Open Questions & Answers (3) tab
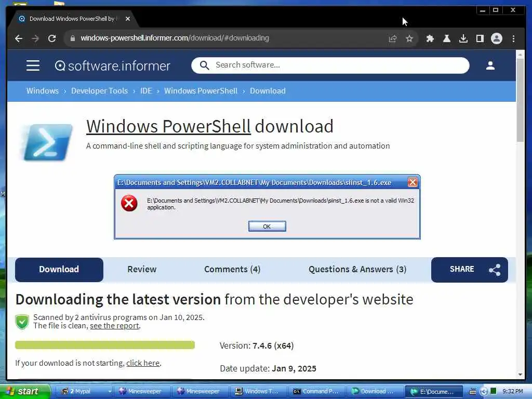The height and width of the screenshot is (399, 532). tap(357, 270)
